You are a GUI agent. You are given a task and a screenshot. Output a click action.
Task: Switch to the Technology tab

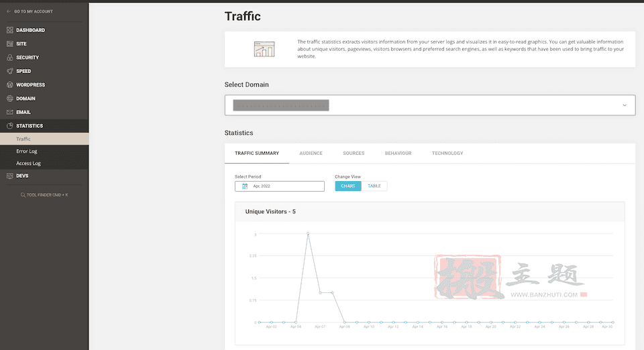[447, 153]
